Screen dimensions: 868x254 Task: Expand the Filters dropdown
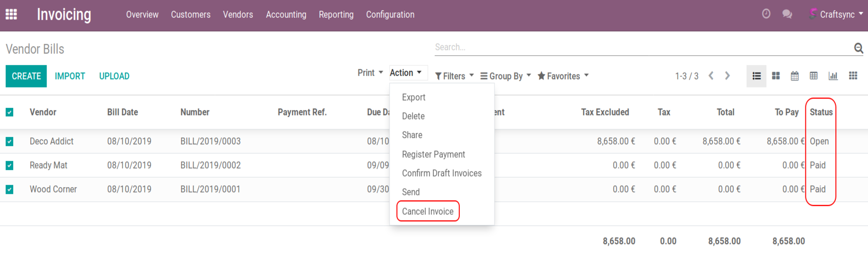click(454, 76)
